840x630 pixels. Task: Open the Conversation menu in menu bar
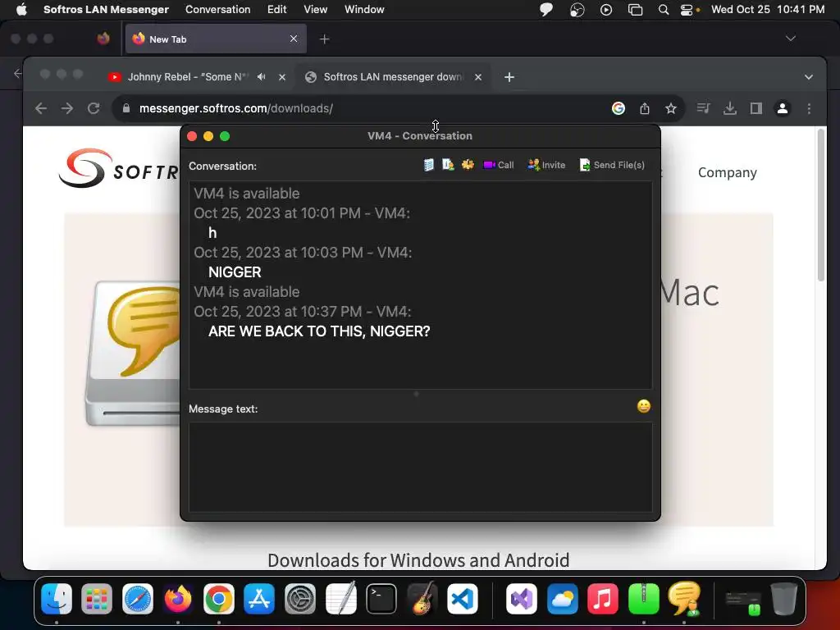217,9
